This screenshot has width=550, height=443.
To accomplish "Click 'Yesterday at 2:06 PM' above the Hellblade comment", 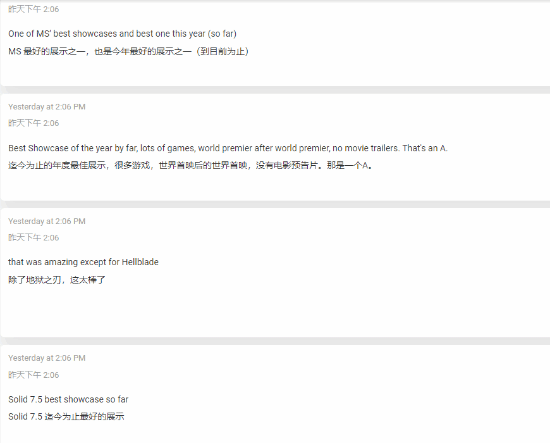I will (47, 221).
